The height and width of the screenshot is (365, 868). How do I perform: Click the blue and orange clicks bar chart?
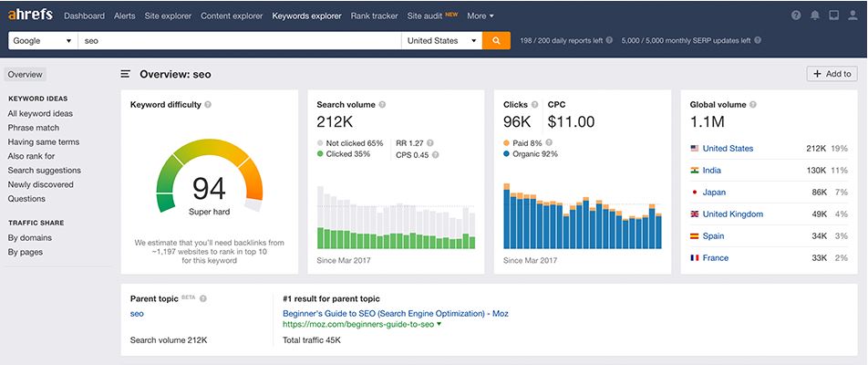point(583,215)
